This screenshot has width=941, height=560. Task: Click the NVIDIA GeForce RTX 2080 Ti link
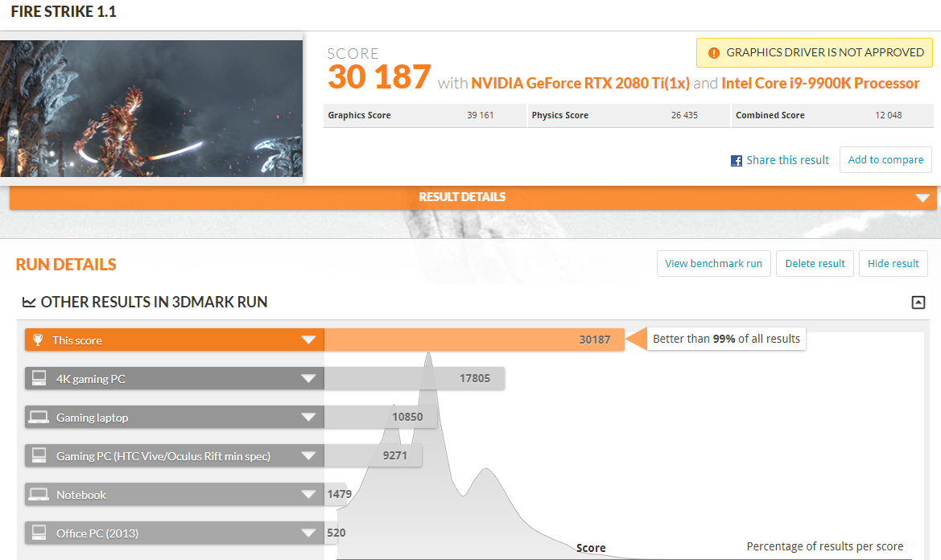[x=580, y=84]
